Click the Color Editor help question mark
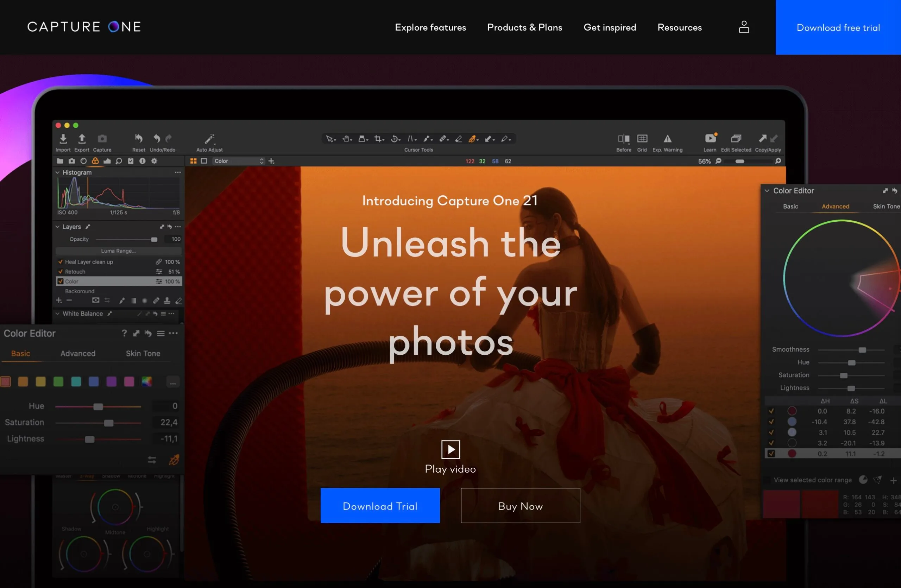This screenshot has width=901, height=588. 124,333
